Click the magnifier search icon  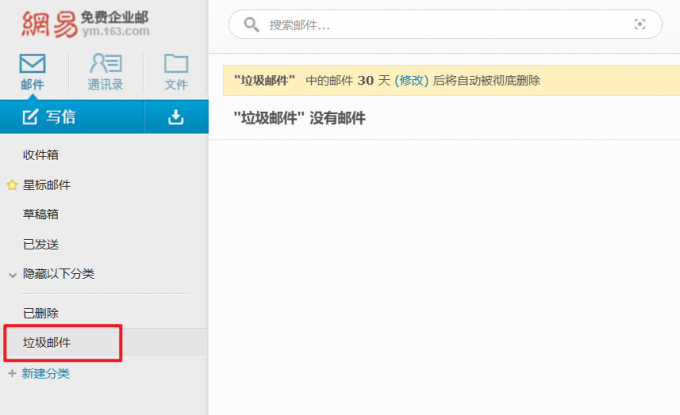(251, 25)
